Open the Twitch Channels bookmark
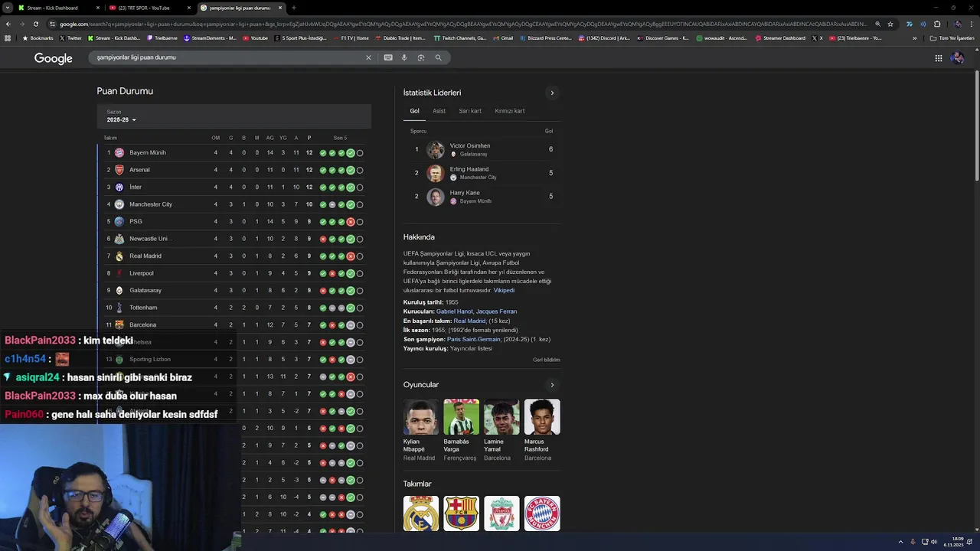 [460, 38]
